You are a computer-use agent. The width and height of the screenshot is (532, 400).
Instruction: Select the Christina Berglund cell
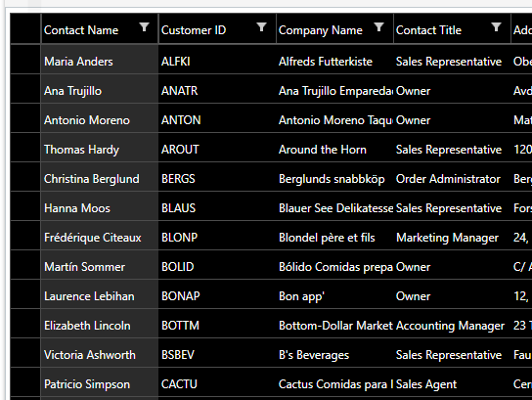point(100,177)
